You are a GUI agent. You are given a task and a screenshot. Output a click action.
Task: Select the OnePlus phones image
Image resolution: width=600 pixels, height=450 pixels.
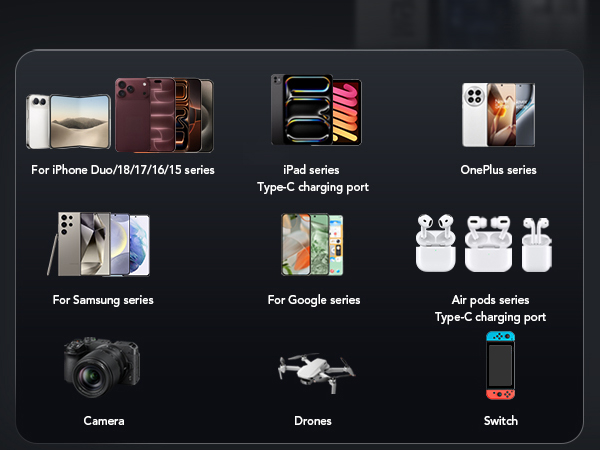pos(499,115)
